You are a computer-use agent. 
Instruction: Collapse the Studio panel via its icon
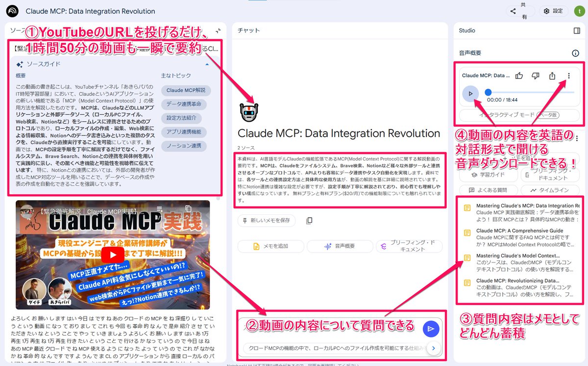coord(577,30)
